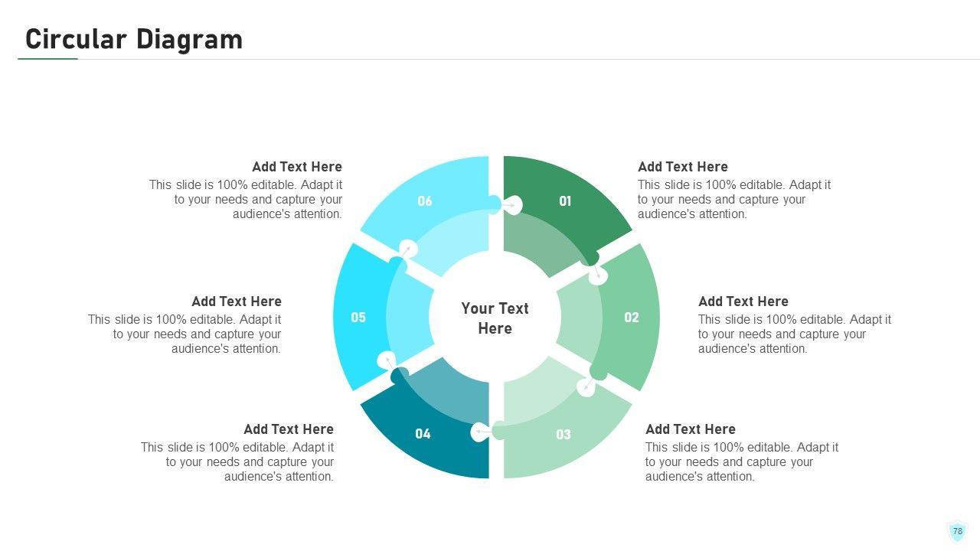Click 'Add Text Here' heading beside segment 02
Viewport: 980px width, 551px height.
pyautogui.click(x=743, y=302)
